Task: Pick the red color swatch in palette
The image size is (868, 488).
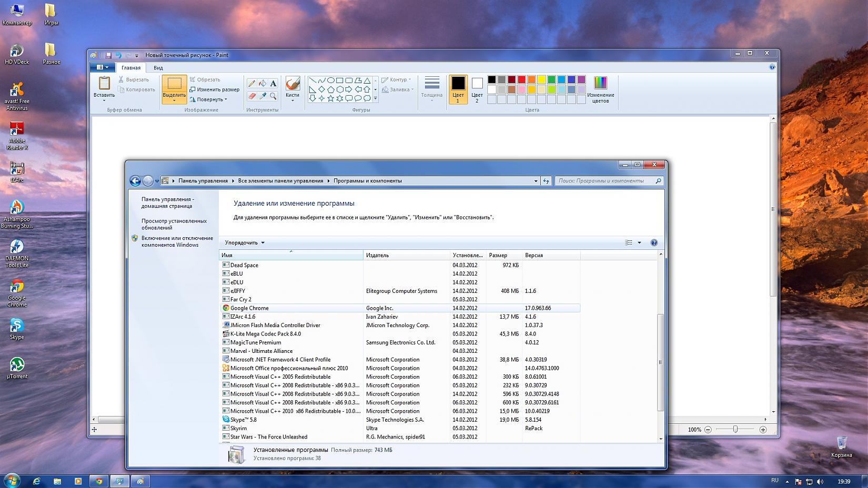Action: click(521, 79)
